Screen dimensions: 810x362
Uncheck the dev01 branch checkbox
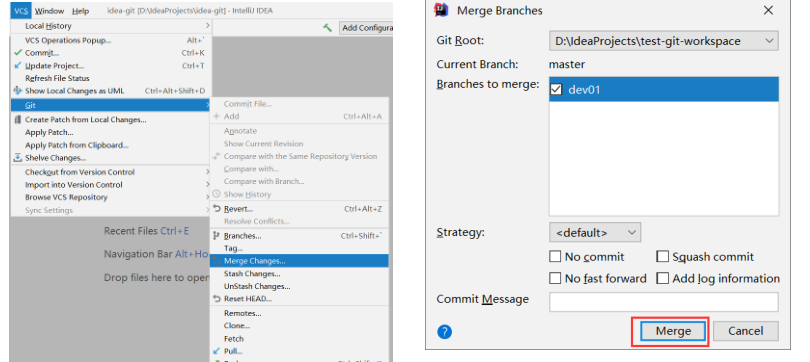click(x=556, y=89)
